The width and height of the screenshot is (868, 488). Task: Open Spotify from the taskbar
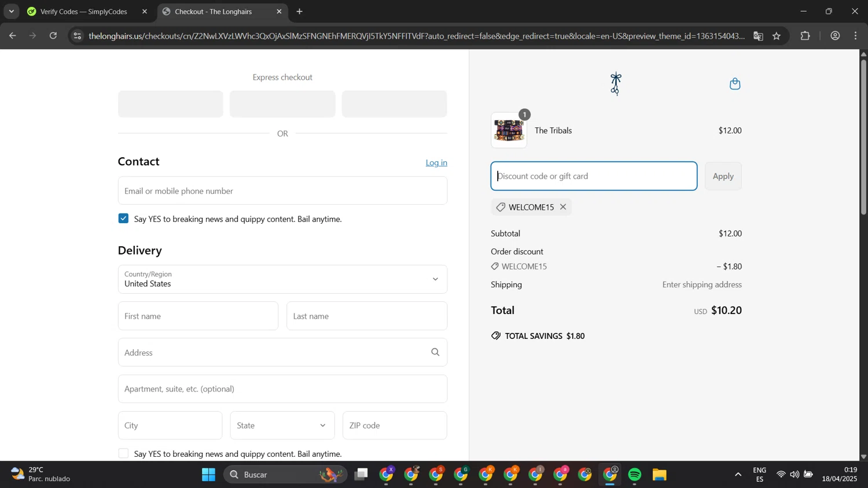point(635,475)
